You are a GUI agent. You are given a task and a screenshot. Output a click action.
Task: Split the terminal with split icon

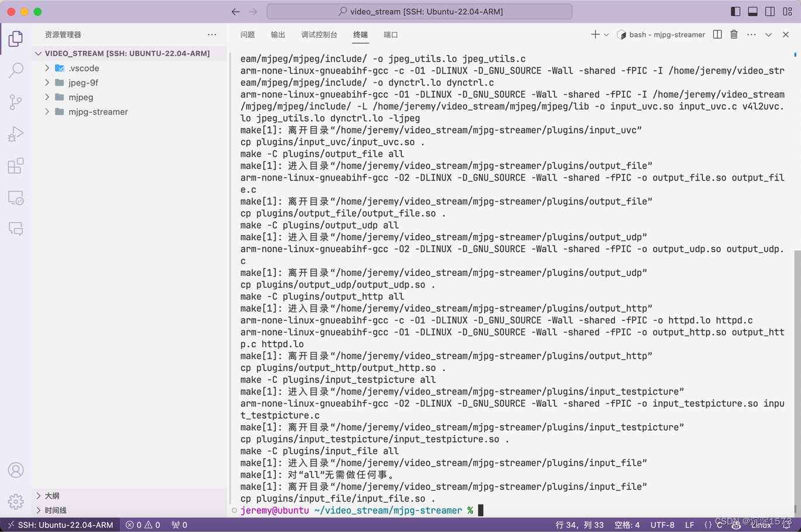coord(717,34)
